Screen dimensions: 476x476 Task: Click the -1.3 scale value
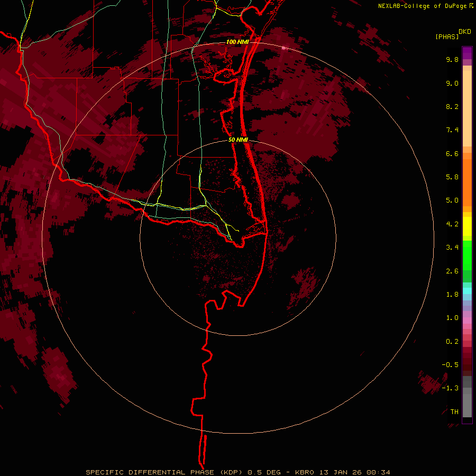click(450, 388)
